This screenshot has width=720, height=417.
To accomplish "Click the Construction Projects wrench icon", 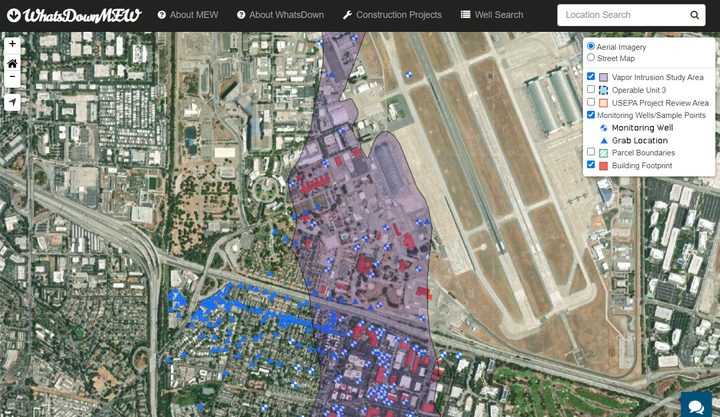I will point(347,15).
